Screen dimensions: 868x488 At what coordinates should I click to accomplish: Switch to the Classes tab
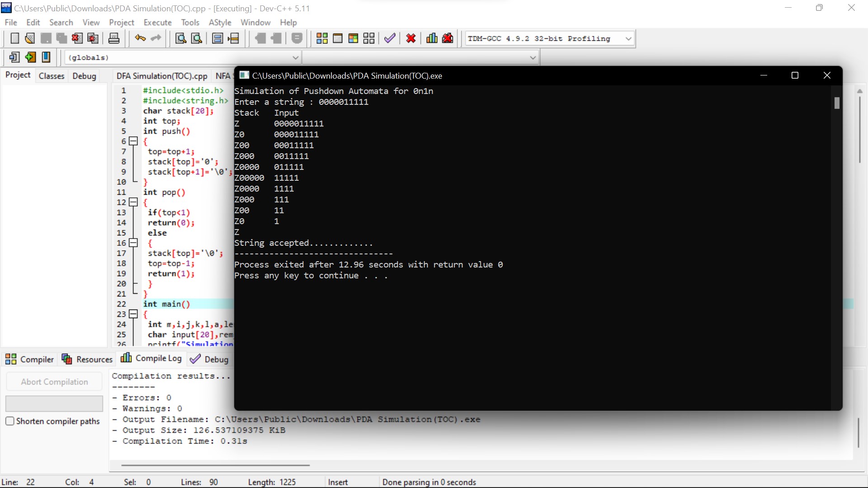click(51, 75)
